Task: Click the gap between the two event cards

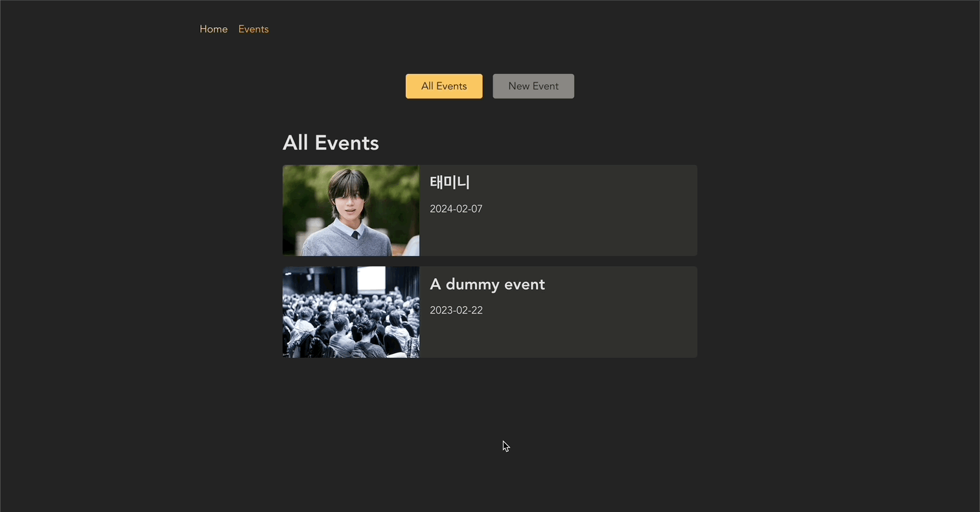Action: tap(490, 261)
